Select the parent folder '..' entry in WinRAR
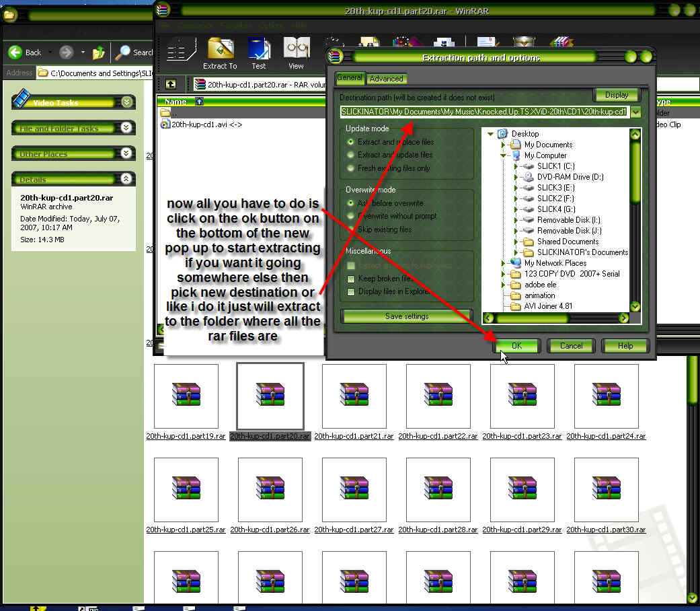The image size is (700, 611). tap(168, 113)
